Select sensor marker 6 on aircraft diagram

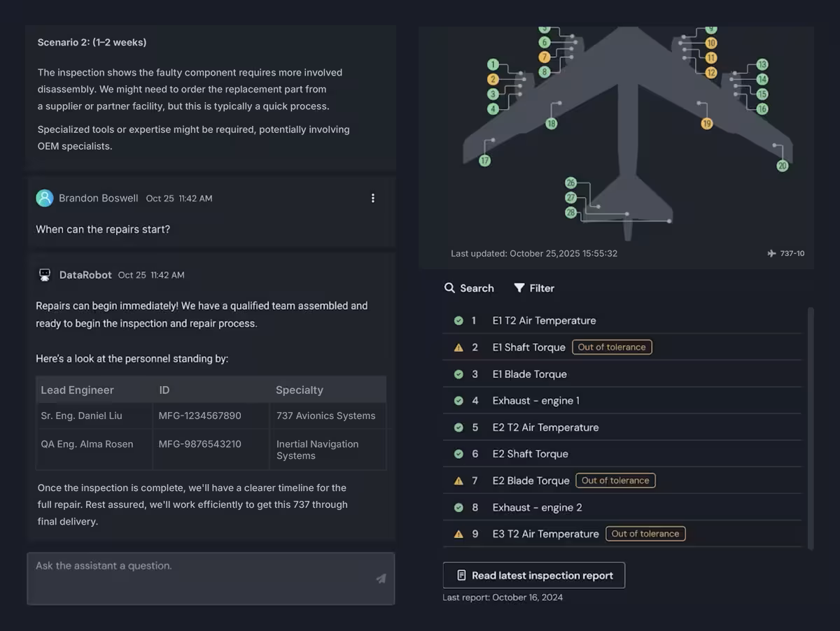point(545,43)
